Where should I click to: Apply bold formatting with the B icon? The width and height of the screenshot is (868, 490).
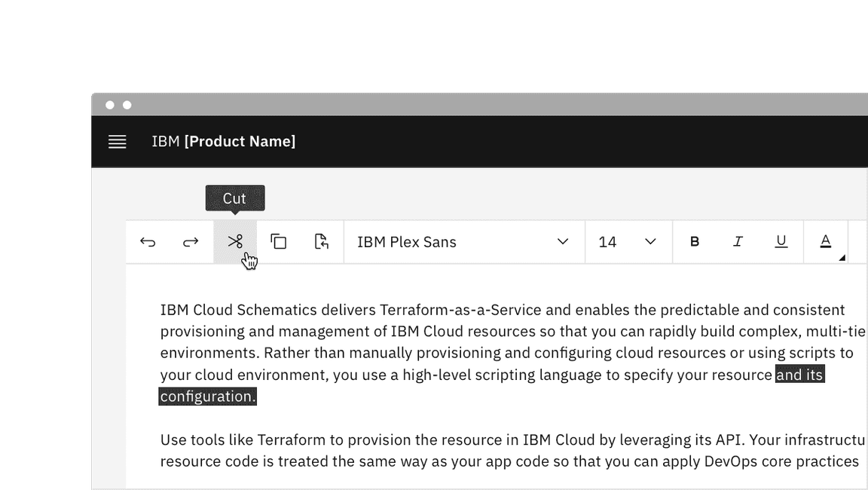point(694,241)
